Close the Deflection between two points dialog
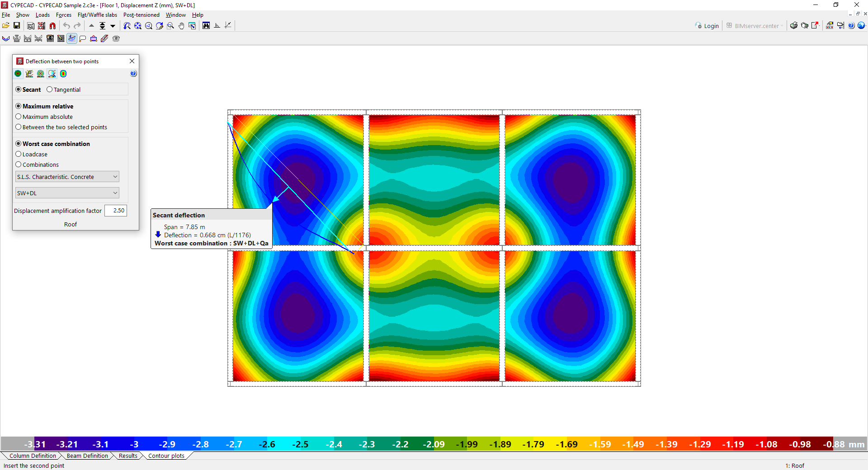Image resolution: width=868 pixels, height=470 pixels. (x=132, y=61)
